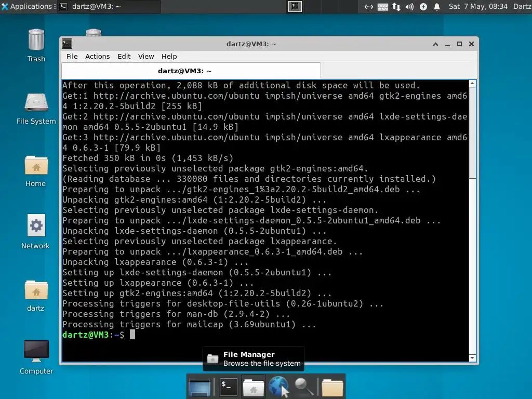Click the 'Processing triggers for desktop-file-utils' line
Screen dimensions: 532x399
tap(223, 303)
